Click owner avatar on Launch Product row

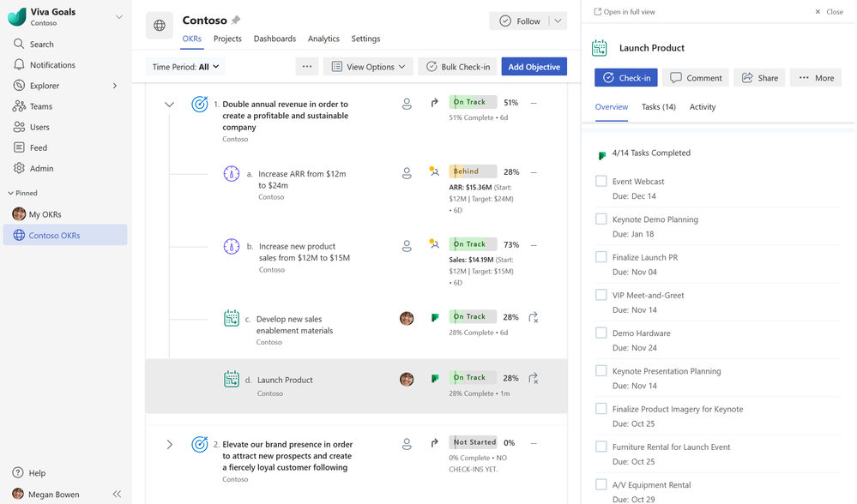pyautogui.click(x=407, y=379)
